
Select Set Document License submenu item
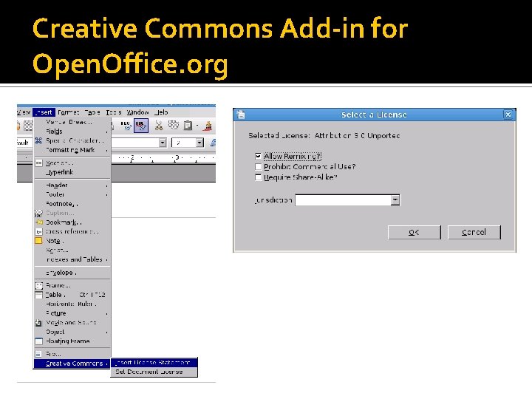click(x=154, y=372)
